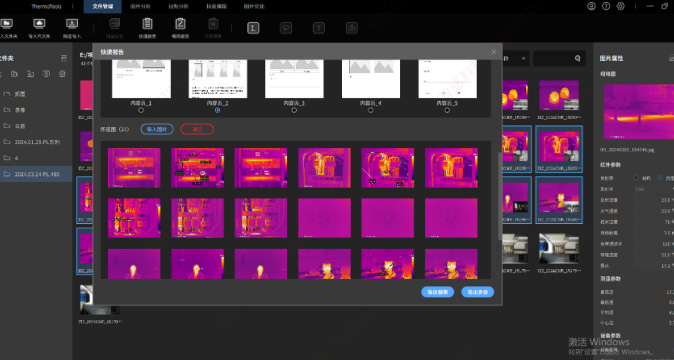Click the cloud import icon in toolbar
Image resolution: width=674 pixels, height=360 pixels.
[39, 24]
